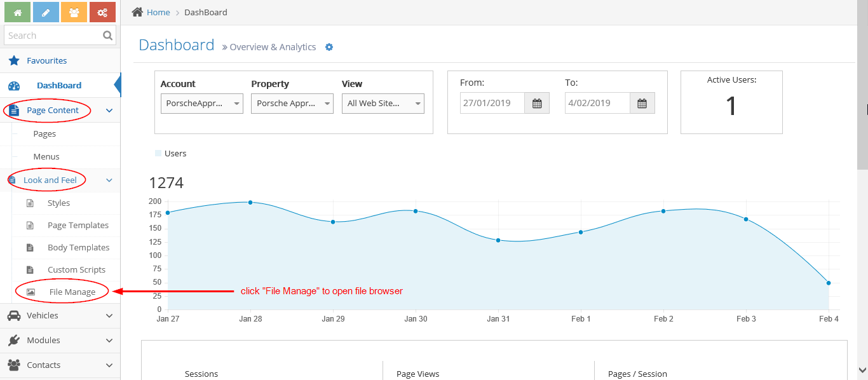Click the red gears settings icon button
The image size is (868, 380).
coord(102,12)
